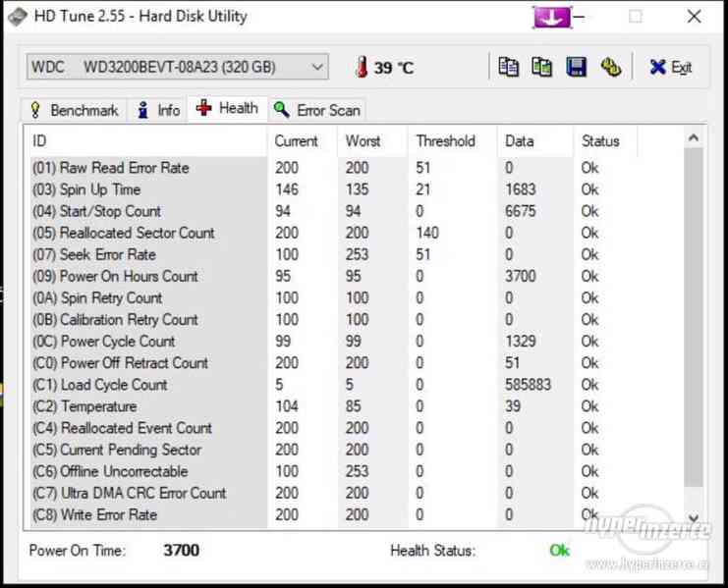The width and height of the screenshot is (728, 588).
Task: Select the '(C8) Write Error Rate' row
Action: pyautogui.click(x=334, y=514)
